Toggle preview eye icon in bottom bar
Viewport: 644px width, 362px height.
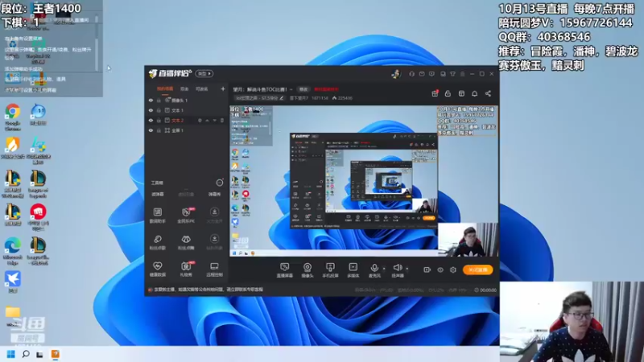440,269
